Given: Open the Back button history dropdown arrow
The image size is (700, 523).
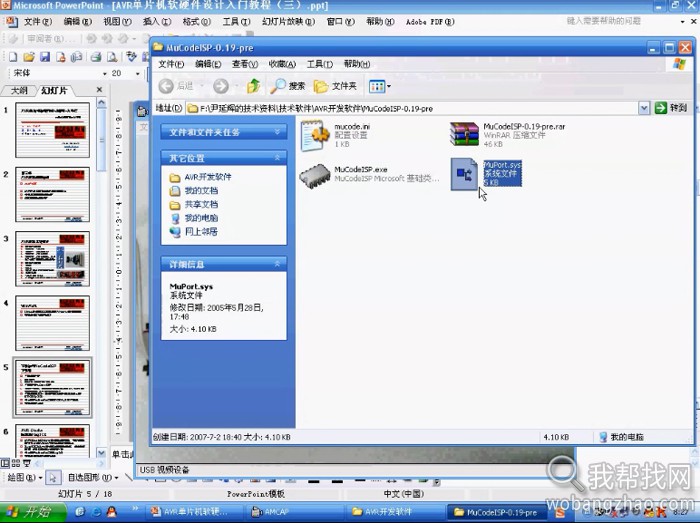Looking at the screenshot, I should pyautogui.click(x=201, y=86).
